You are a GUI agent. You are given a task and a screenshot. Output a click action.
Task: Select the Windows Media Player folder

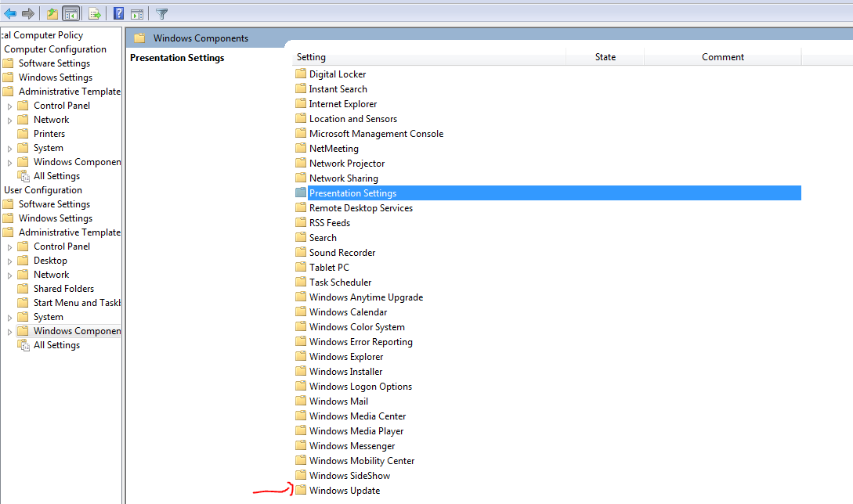(x=356, y=430)
